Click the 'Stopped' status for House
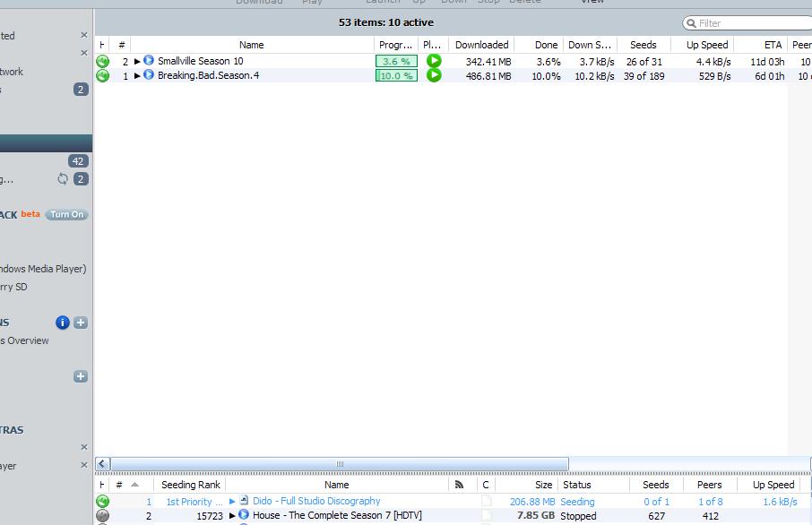The height and width of the screenshot is (525, 812). point(578,516)
